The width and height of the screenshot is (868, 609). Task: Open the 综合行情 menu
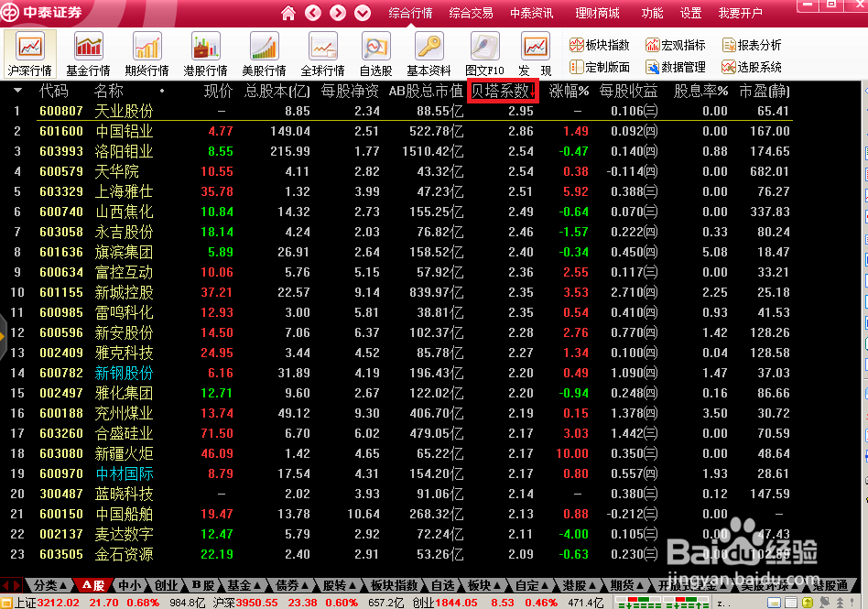point(410,13)
